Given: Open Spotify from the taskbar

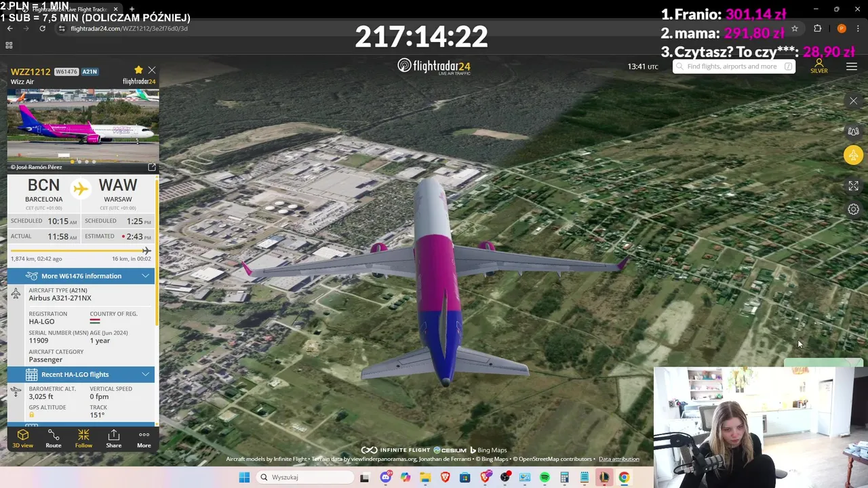Looking at the screenshot, I should pyautogui.click(x=545, y=477).
